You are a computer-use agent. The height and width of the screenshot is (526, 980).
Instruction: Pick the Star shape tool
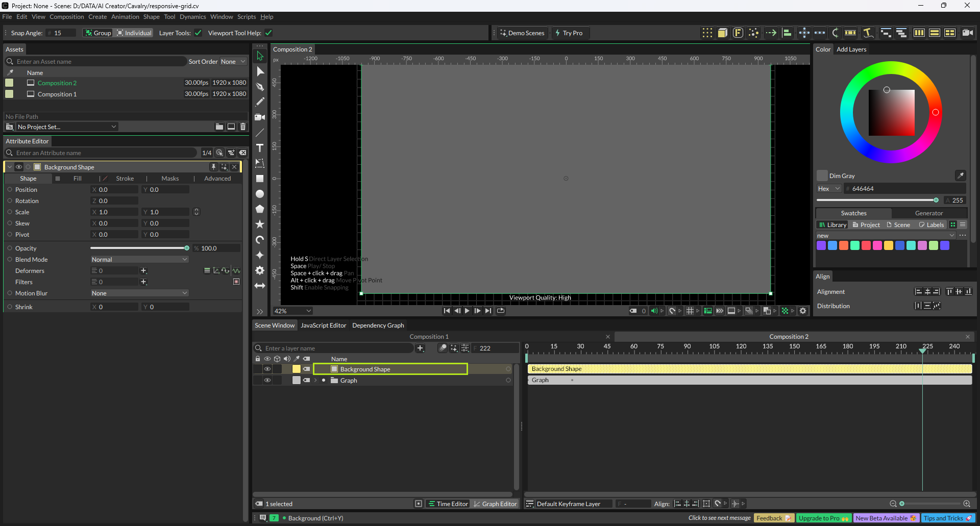point(260,224)
